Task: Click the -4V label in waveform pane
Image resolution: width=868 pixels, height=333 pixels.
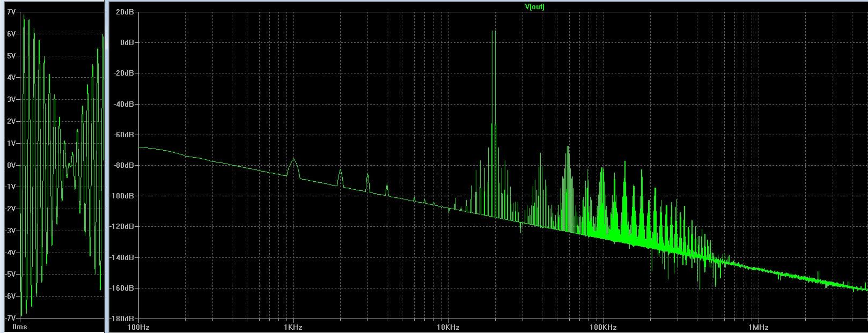Action: point(10,253)
